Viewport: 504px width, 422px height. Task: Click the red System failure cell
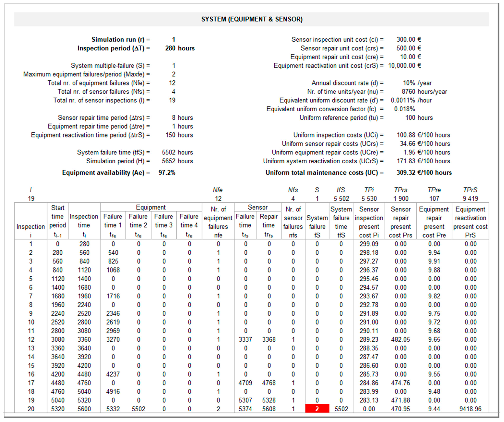pos(317,409)
